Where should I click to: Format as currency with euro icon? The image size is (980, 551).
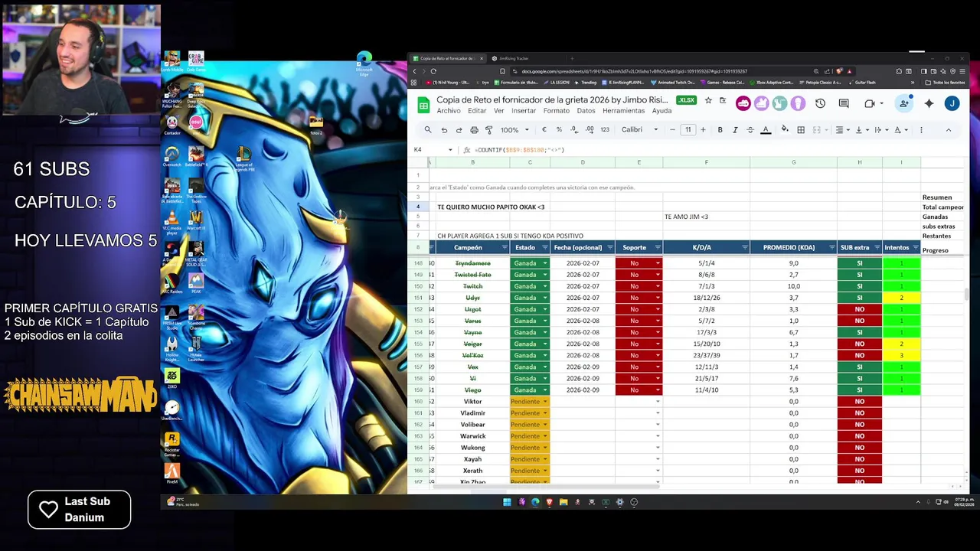click(544, 130)
